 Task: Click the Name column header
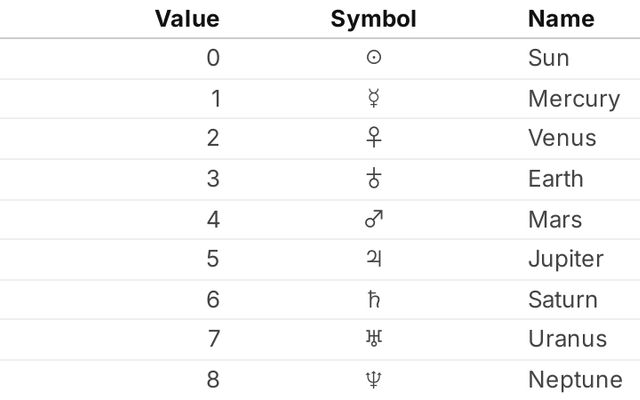(561, 19)
